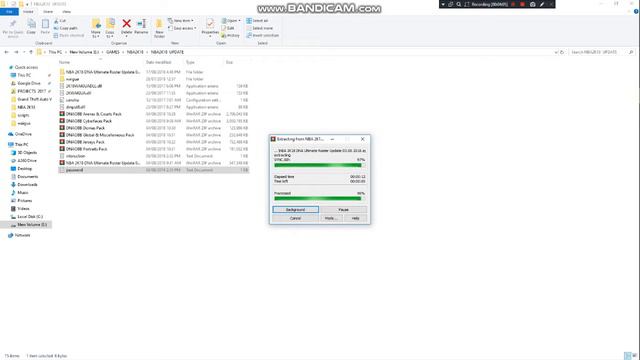Select OneDrive in the navigation pane
This screenshot has height=360, width=640.
[23, 134]
